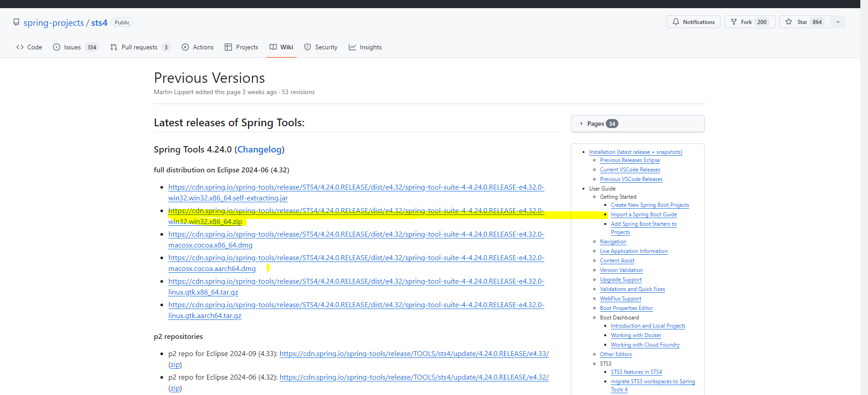Open the Issues tab

coord(76,47)
